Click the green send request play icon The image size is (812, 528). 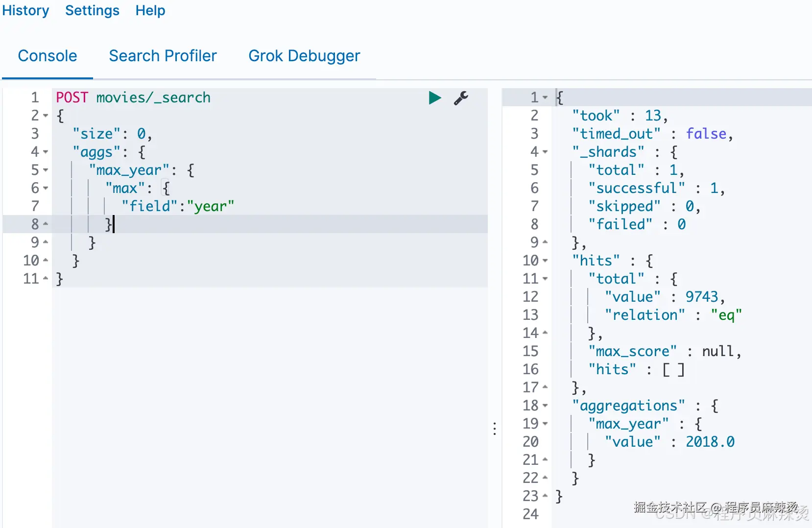pyautogui.click(x=434, y=98)
